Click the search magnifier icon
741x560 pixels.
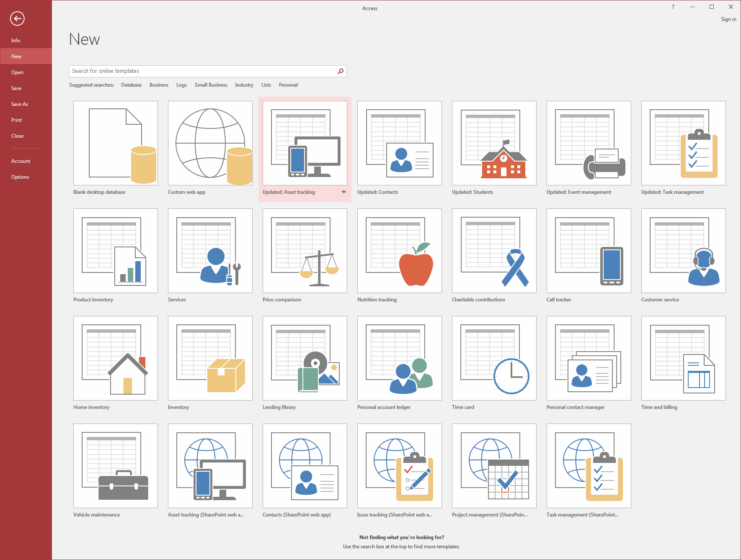point(340,71)
